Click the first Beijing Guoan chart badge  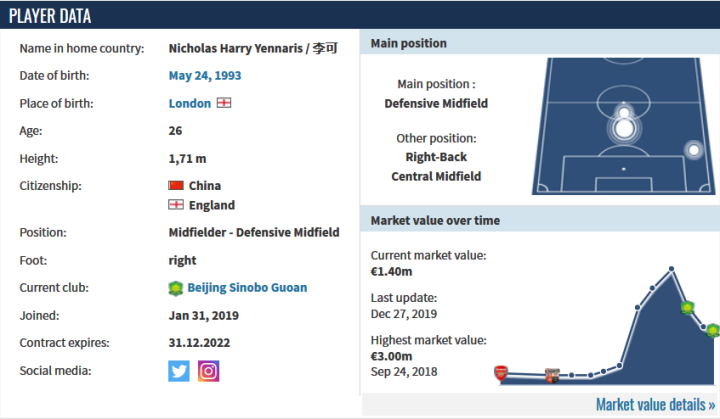687,308
